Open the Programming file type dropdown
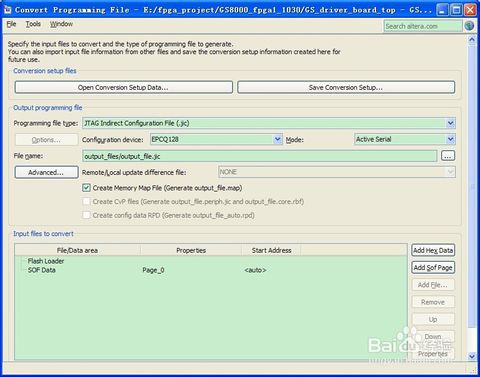Screen dimensions: 480x377 tap(269, 123)
